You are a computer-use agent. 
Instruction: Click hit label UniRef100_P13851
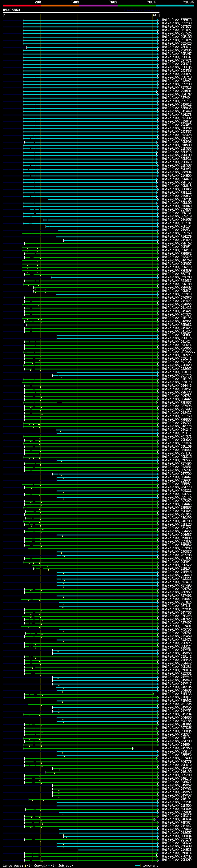coord(176,467)
